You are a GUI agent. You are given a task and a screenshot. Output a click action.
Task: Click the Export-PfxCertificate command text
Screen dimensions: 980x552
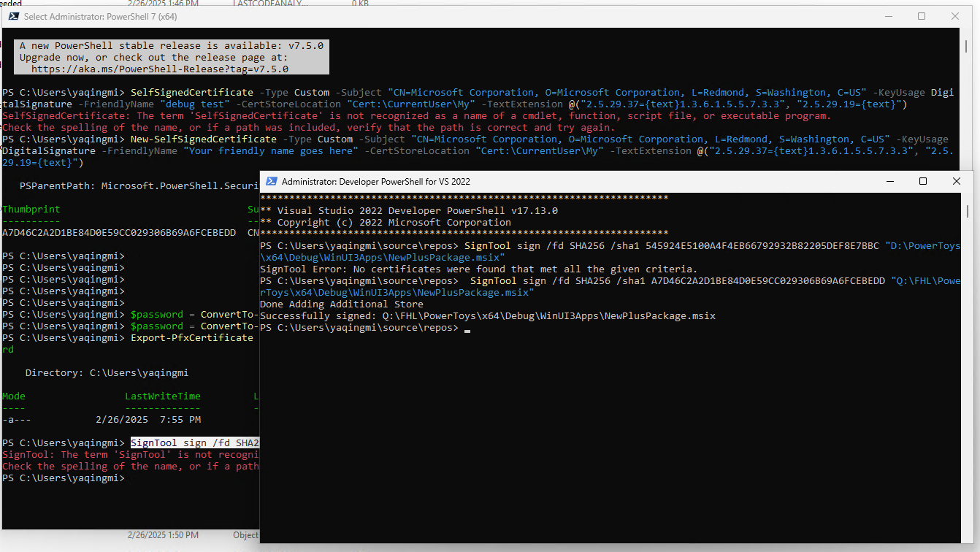tap(191, 337)
